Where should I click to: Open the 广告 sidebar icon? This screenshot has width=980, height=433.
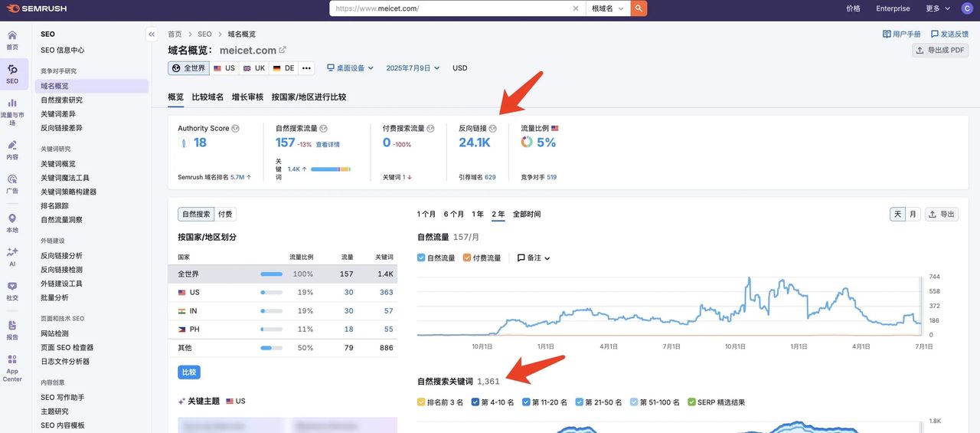[x=12, y=184]
